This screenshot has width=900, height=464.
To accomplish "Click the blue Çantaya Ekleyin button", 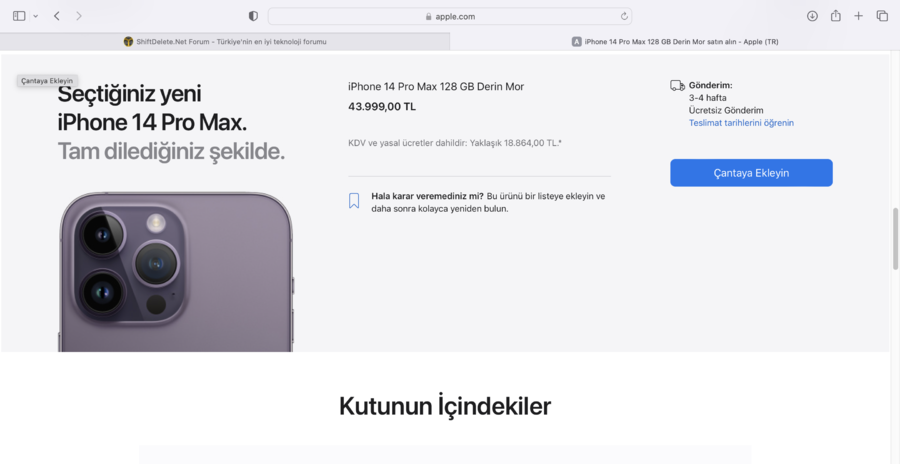I will pos(751,173).
